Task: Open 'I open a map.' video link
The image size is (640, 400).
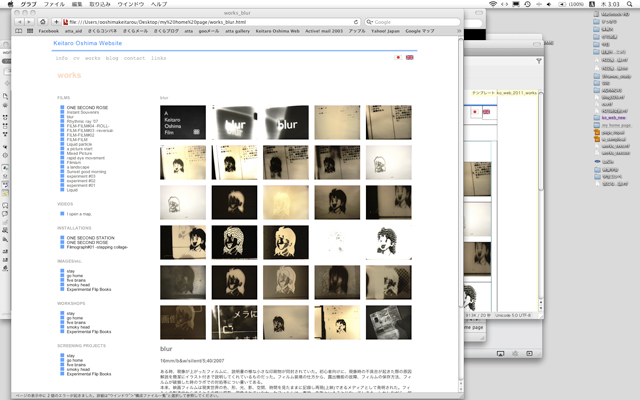Action: tap(79, 214)
